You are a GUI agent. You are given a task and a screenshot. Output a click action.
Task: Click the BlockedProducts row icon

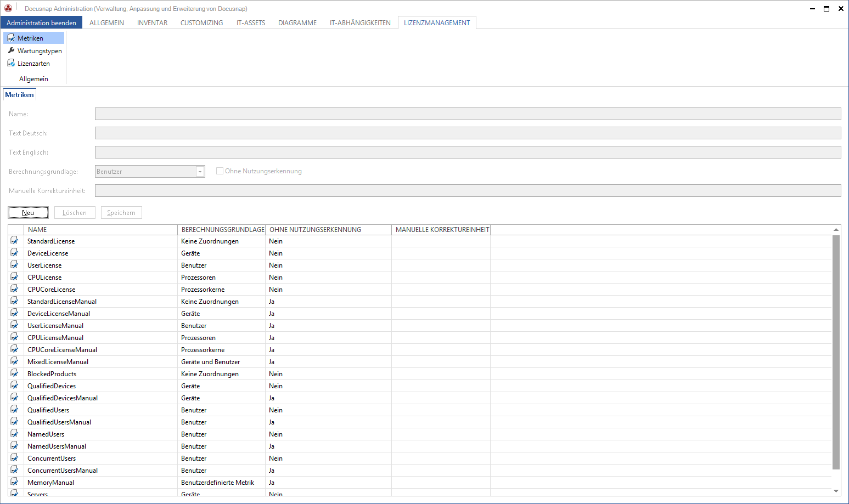pos(14,373)
